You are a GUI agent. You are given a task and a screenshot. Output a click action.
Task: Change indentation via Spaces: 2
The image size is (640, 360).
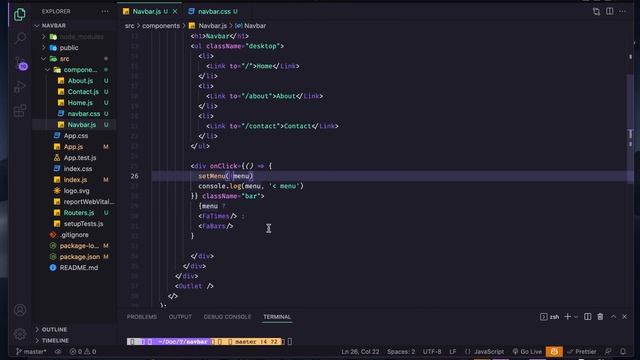[401, 351]
